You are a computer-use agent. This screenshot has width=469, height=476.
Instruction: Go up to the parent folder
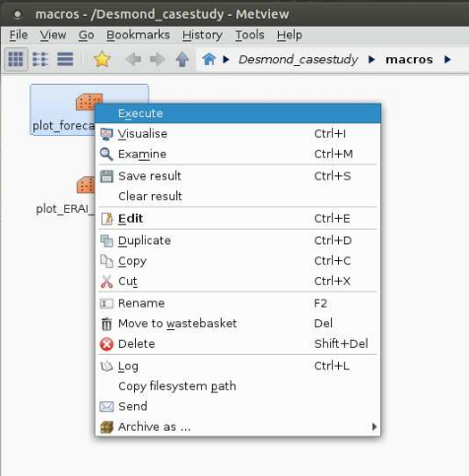tap(182, 59)
